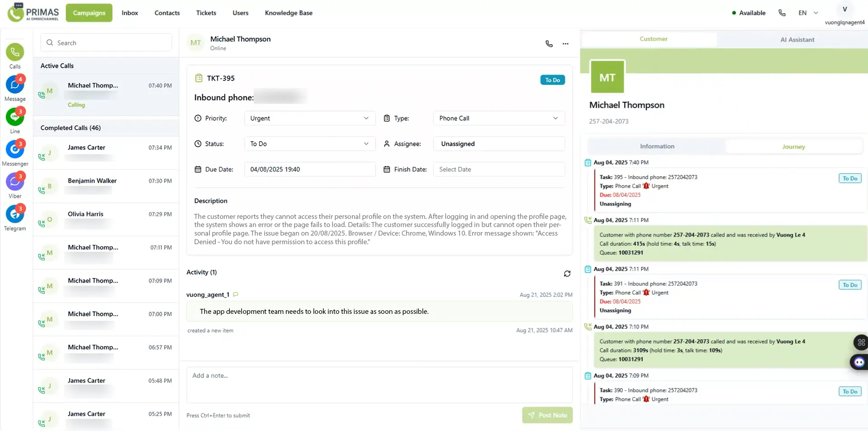
Task: Click the Finish Date Select Date field
Action: coord(498,170)
